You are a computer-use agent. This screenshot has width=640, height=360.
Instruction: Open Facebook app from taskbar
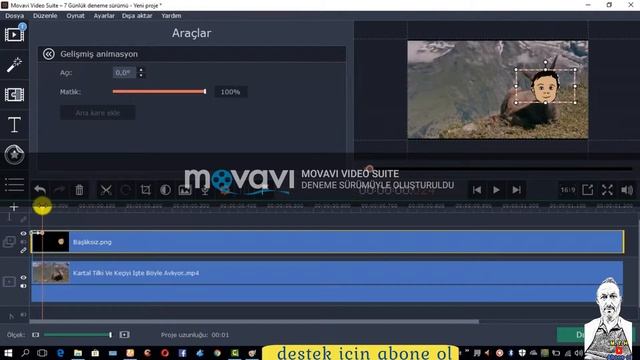point(182,353)
